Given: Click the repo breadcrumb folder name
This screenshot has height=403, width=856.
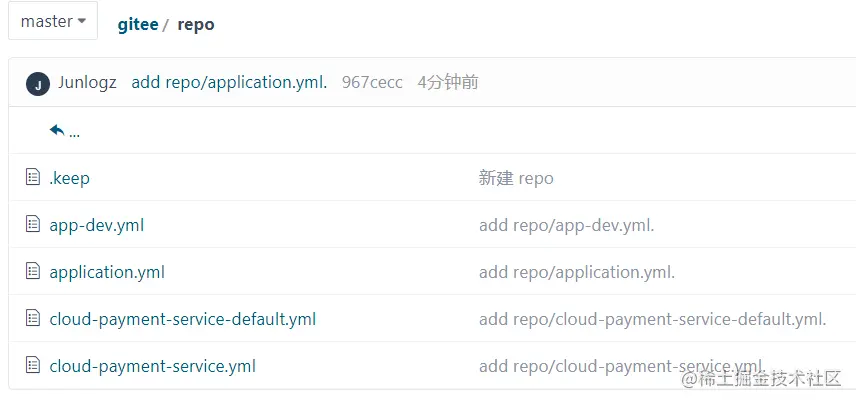Looking at the screenshot, I should (196, 25).
